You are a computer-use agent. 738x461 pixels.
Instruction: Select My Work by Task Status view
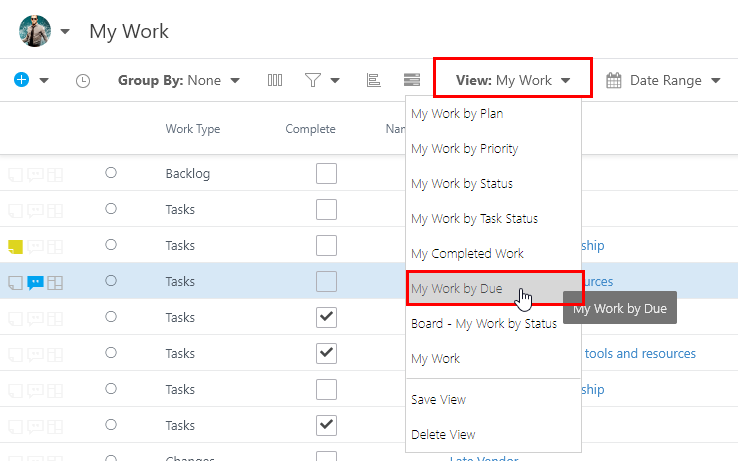click(x=493, y=218)
